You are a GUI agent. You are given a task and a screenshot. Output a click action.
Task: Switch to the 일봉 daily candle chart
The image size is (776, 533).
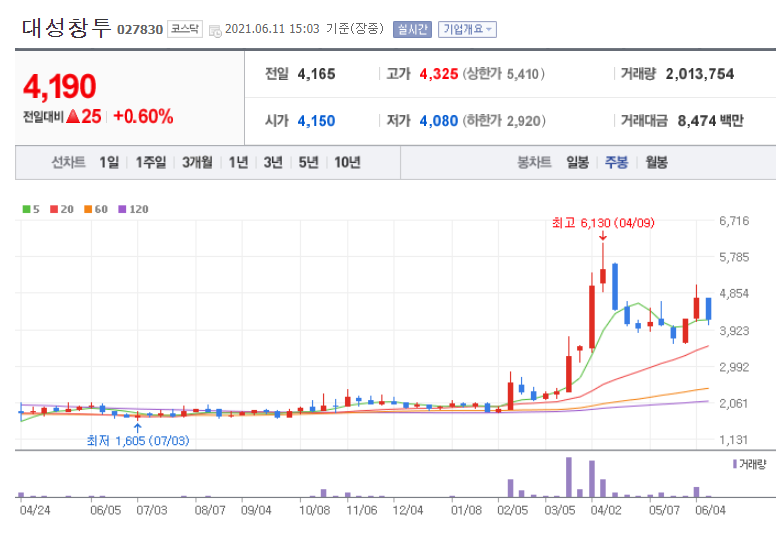(x=578, y=162)
